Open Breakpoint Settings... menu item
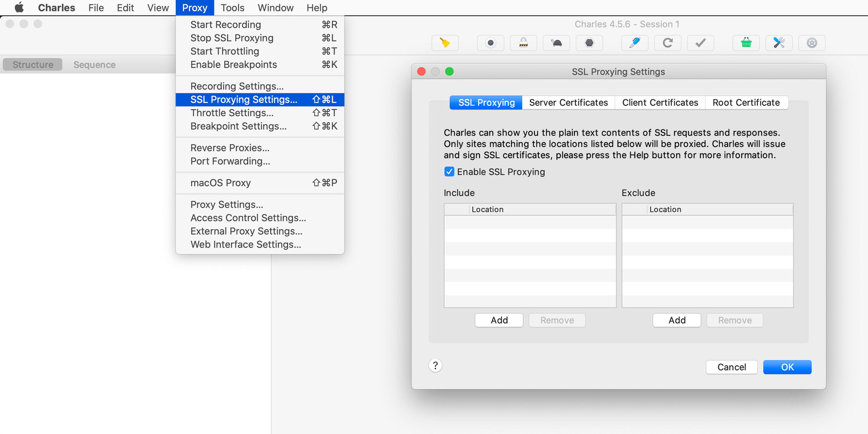868x434 pixels. click(260, 126)
